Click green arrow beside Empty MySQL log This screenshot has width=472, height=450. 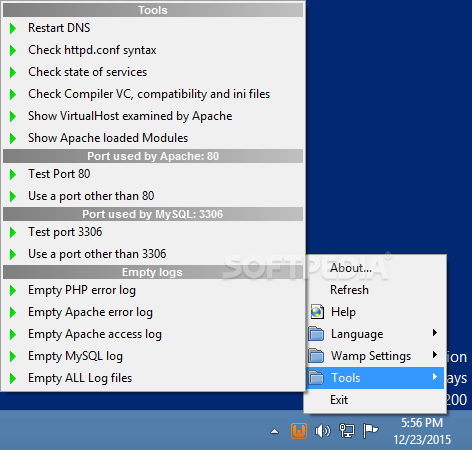coord(13,356)
